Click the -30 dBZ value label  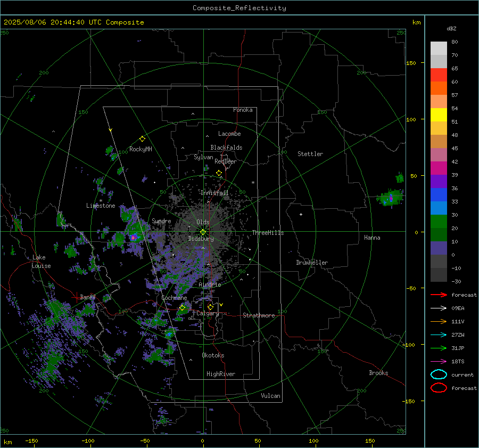coord(456,281)
